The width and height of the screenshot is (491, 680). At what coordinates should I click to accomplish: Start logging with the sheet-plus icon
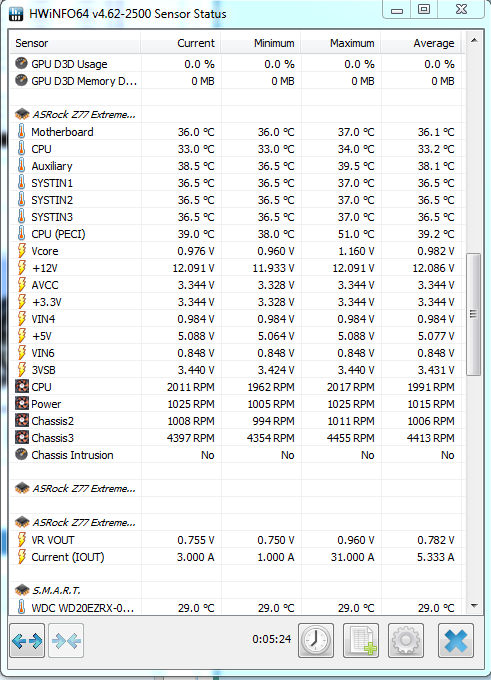pyautogui.click(x=361, y=641)
